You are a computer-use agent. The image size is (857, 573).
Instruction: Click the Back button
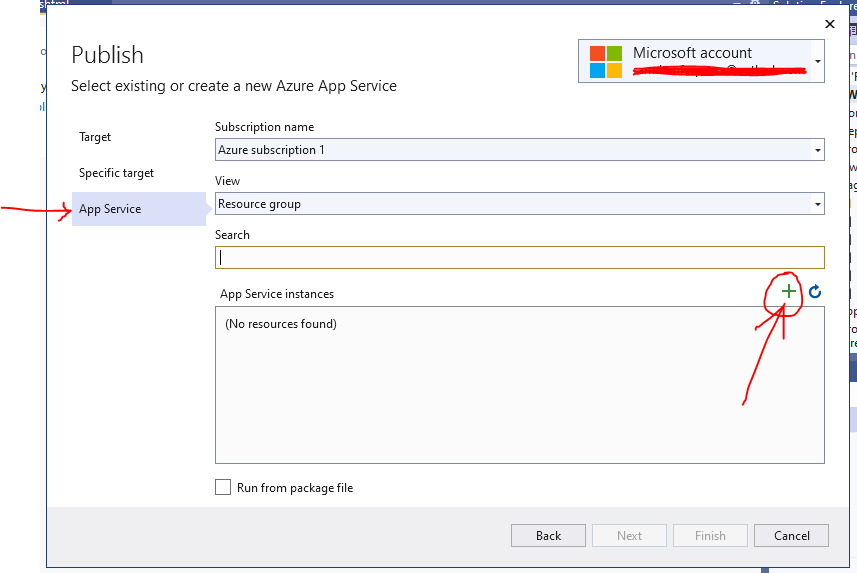point(548,536)
